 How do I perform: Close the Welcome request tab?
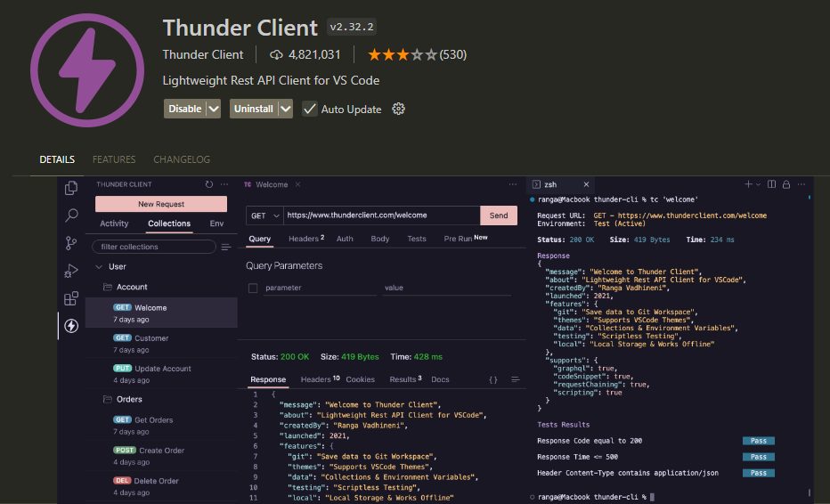click(298, 184)
